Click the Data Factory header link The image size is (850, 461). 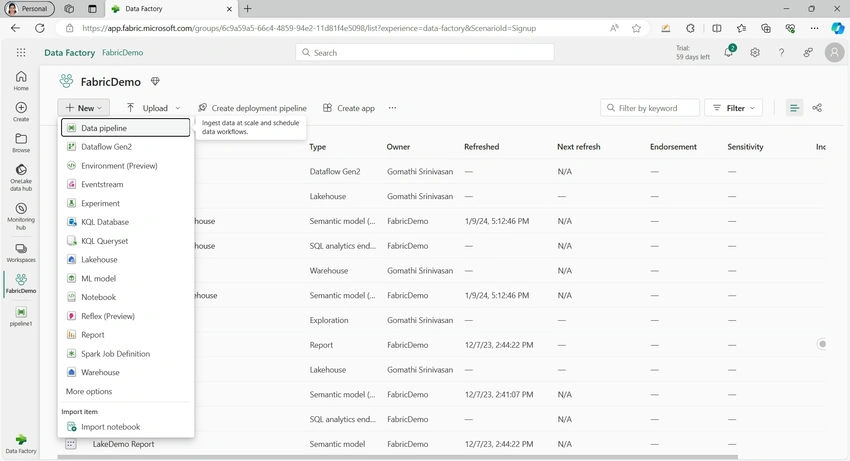click(x=69, y=53)
